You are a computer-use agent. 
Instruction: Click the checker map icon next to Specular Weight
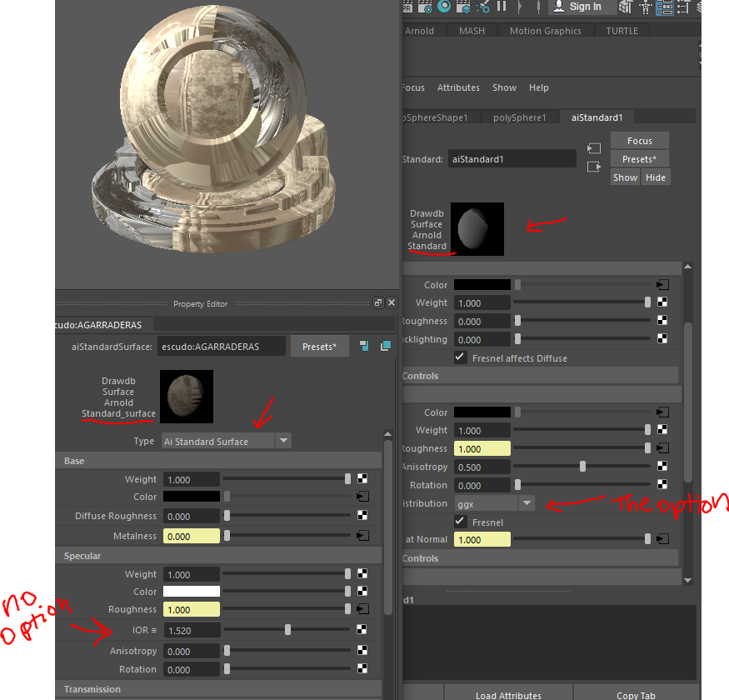point(362,574)
